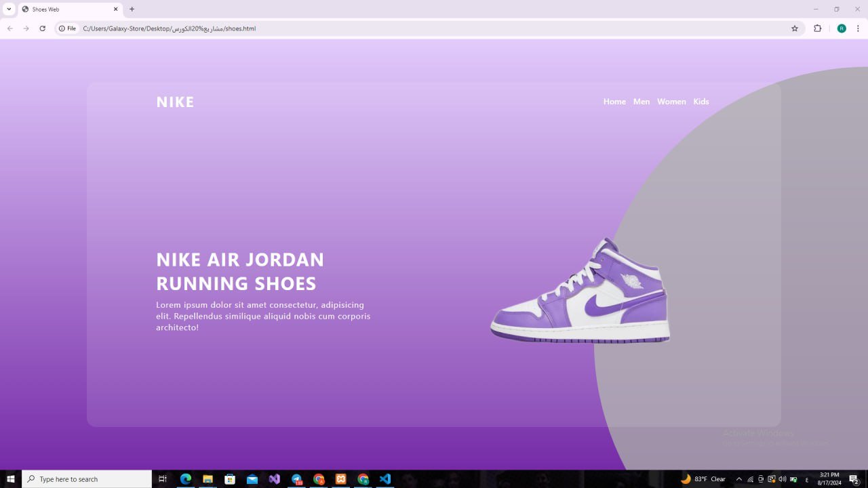Go to the Home nav link
The height and width of the screenshot is (488, 868).
tap(614, 102)
